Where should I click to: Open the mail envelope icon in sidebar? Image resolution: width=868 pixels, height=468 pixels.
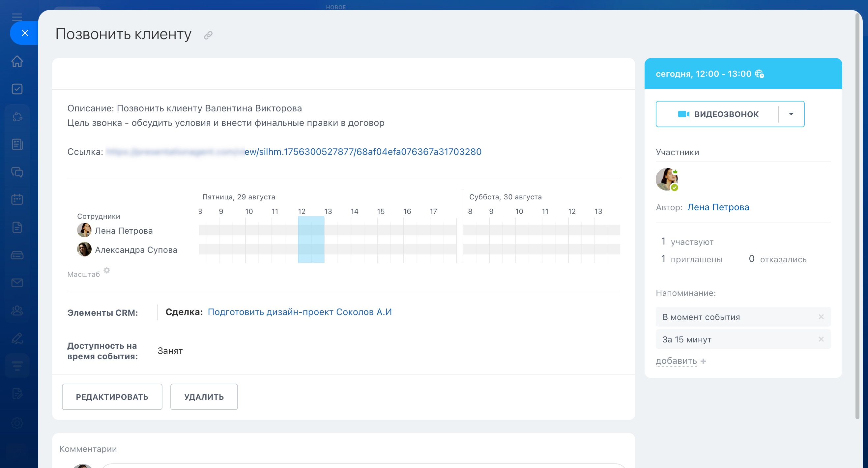point(17,283)
